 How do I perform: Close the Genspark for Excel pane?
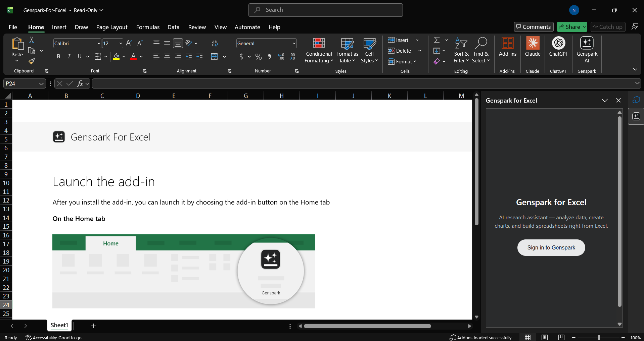point(618,100)
